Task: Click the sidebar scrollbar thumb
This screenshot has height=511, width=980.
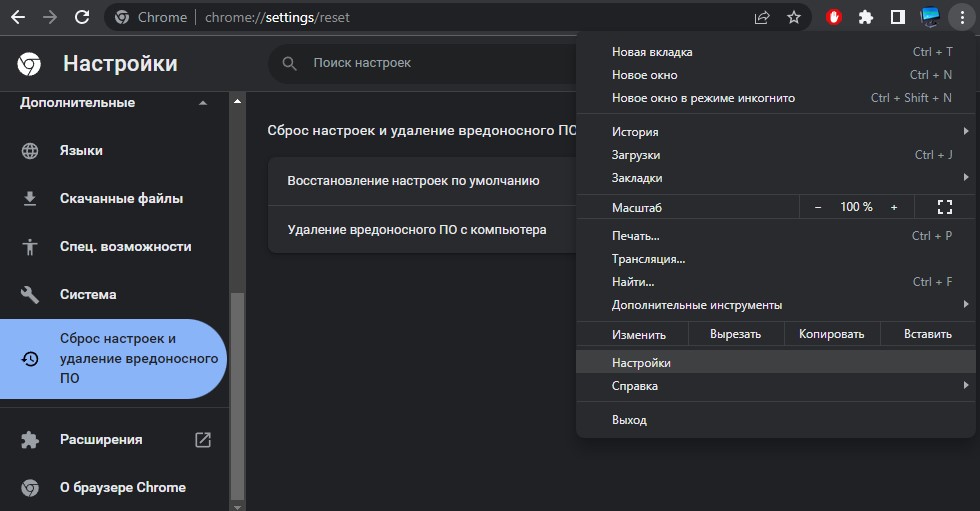Action: click(238, 396)
